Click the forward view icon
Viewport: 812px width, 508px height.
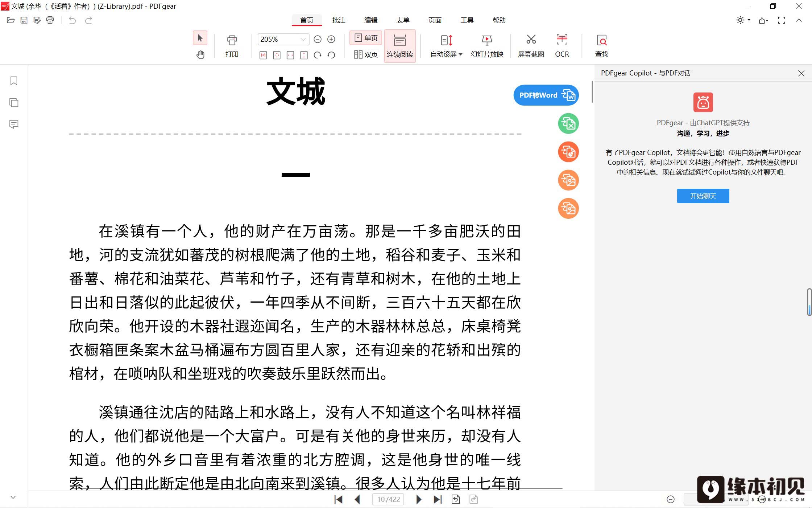click(473, 500)
